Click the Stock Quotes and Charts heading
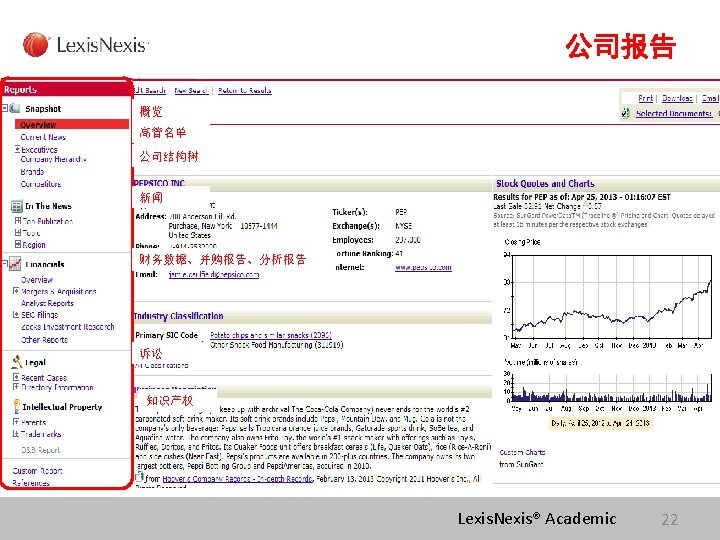 [x=545, y=183]
